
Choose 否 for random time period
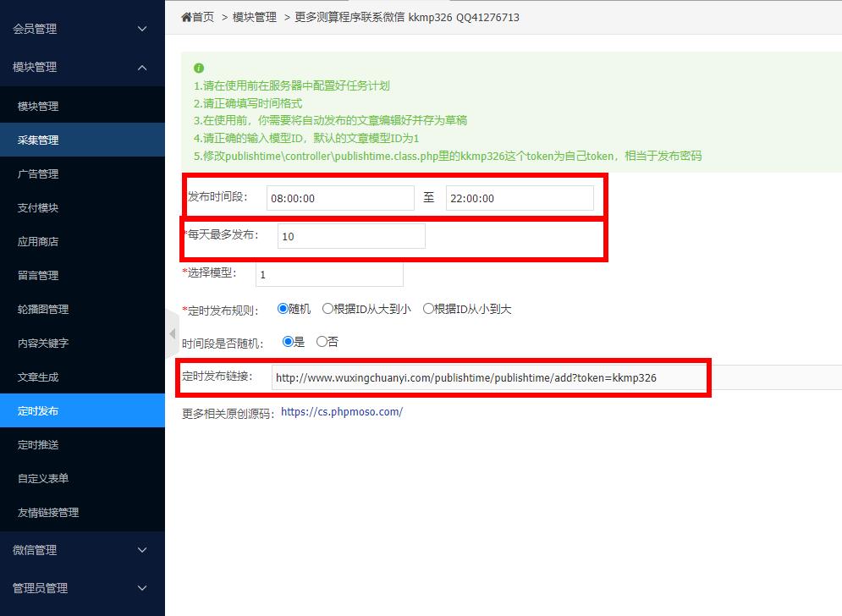[322, 342]
